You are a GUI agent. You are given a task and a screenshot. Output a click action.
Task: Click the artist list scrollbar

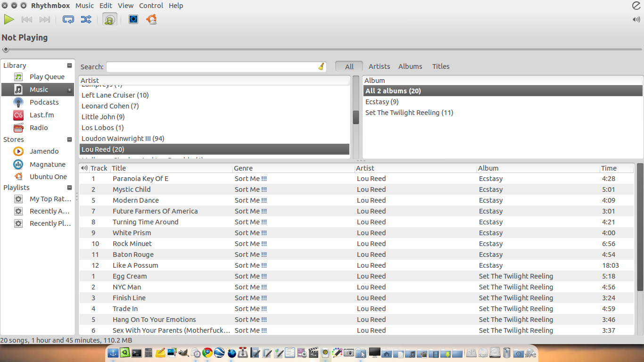(356, 117)
